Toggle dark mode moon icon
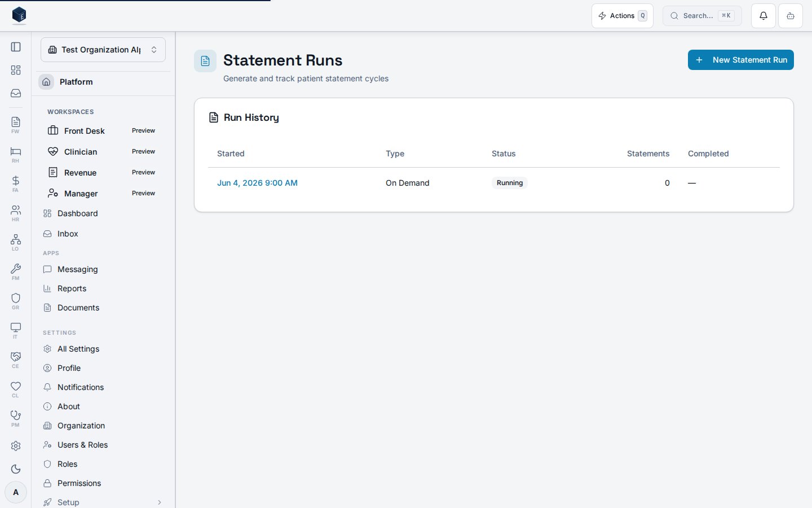 click(16, 469)
